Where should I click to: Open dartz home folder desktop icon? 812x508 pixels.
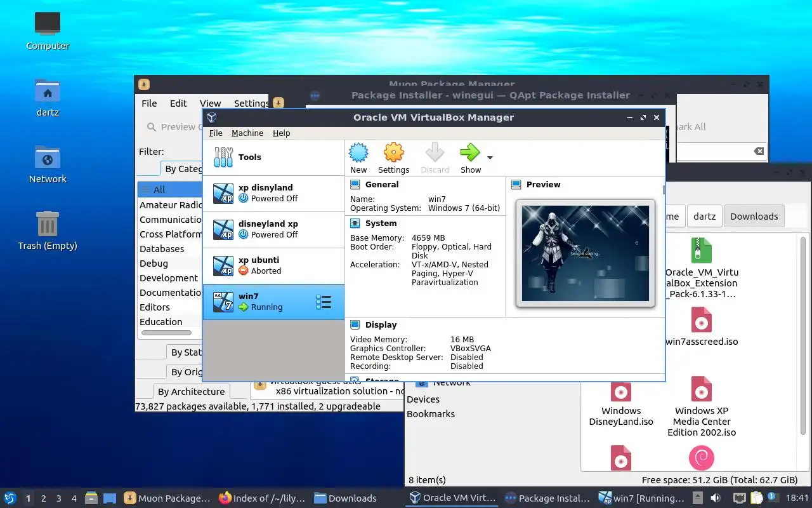tap(48, 91)
